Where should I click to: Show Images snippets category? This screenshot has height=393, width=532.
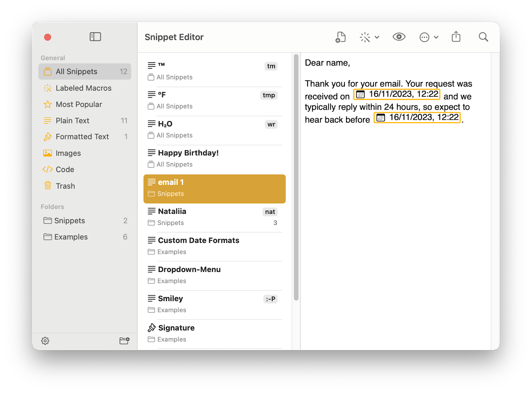(85, 153)
